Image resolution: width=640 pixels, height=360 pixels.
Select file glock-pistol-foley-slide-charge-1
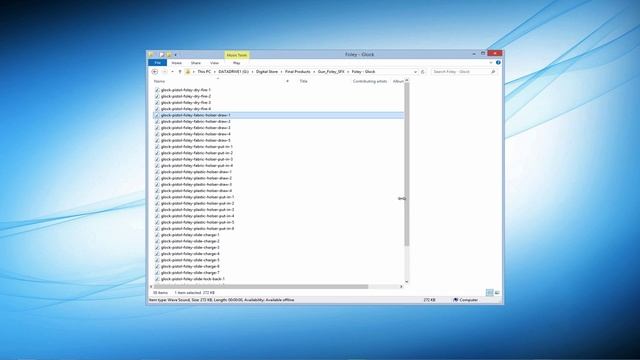click(190, 235)
